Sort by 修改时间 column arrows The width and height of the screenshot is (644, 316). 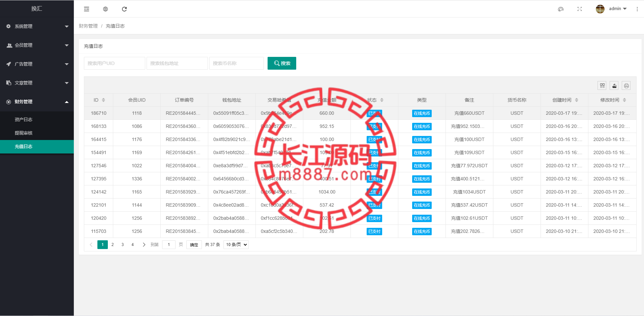pyautogui.click(x=624, y=100)
